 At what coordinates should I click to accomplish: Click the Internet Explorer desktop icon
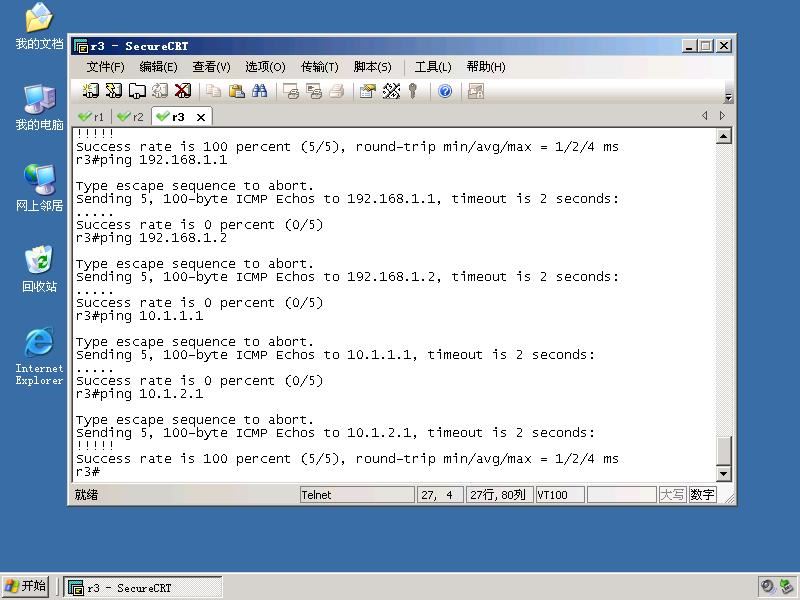(x=39, y=356)
